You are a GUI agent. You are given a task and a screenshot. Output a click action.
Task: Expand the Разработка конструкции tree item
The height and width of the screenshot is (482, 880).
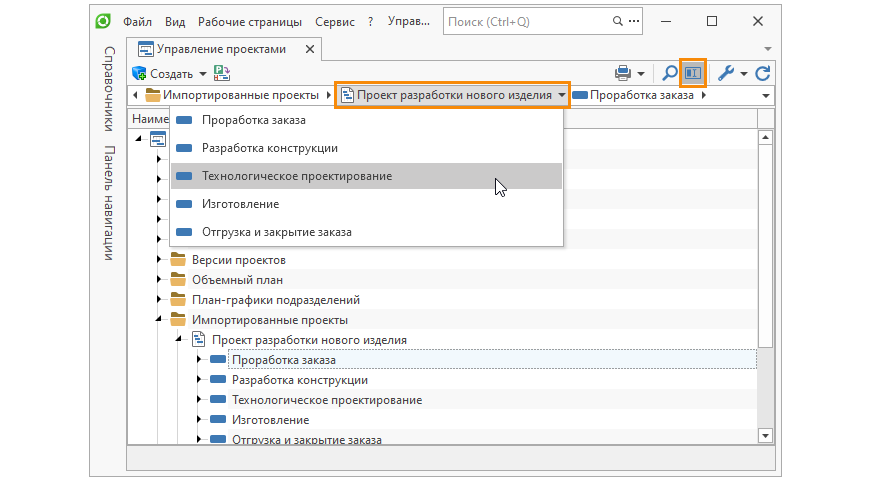199,380
